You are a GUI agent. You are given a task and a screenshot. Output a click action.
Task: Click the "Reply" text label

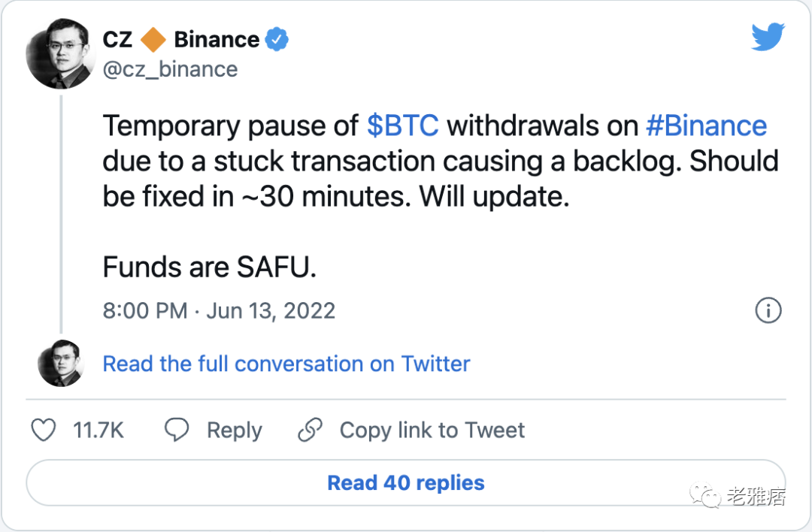point(235,431)
